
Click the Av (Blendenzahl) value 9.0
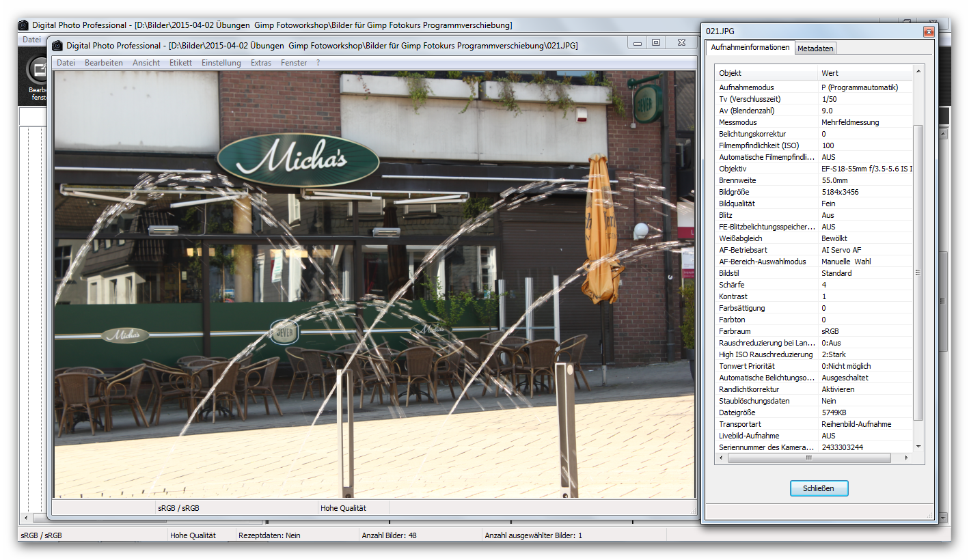pyautogui.click(x=827, y=111)
